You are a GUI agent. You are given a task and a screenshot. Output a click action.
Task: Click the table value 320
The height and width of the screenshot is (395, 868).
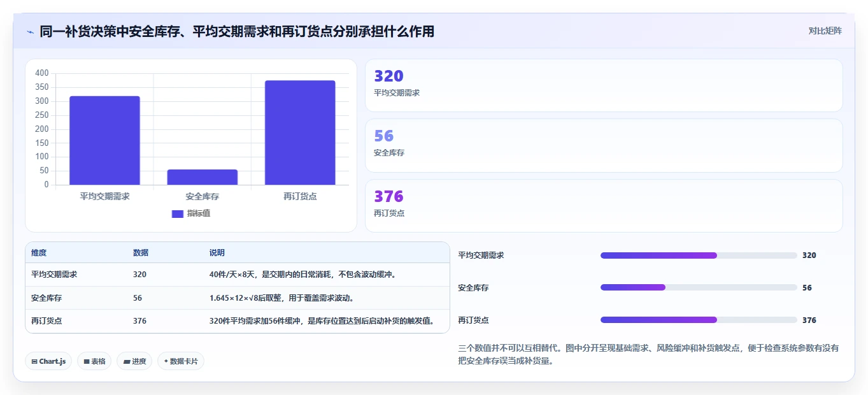[139, 275]
